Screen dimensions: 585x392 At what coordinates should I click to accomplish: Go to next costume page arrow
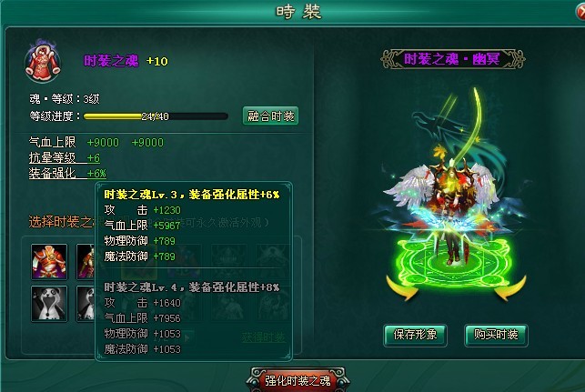click(187, 338)
